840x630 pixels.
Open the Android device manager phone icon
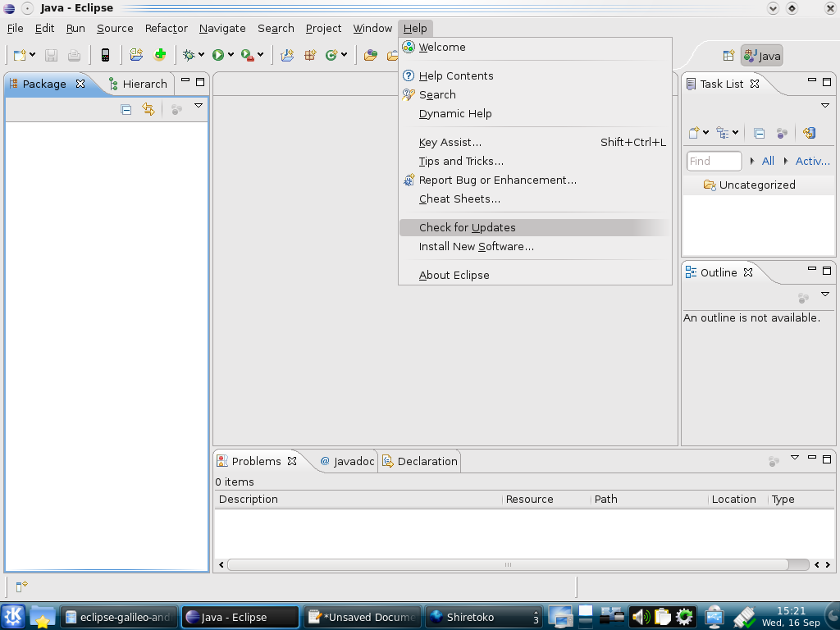(106, 55)
